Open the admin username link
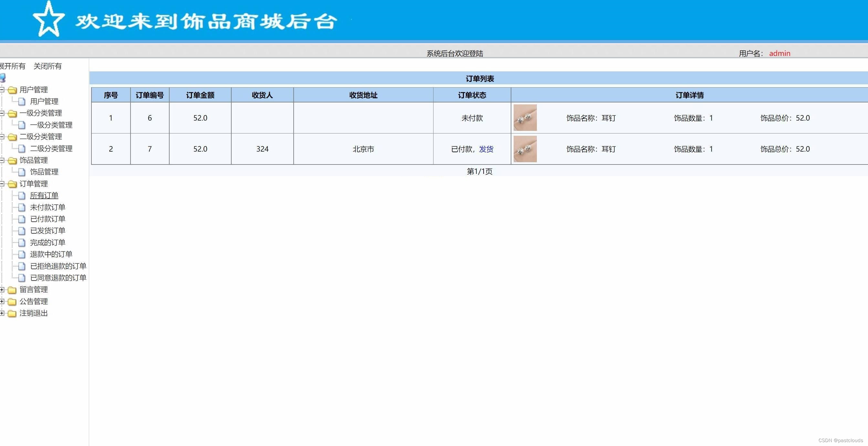The height and width of the screenshot is (446, 868). click(x=780, y=53)
